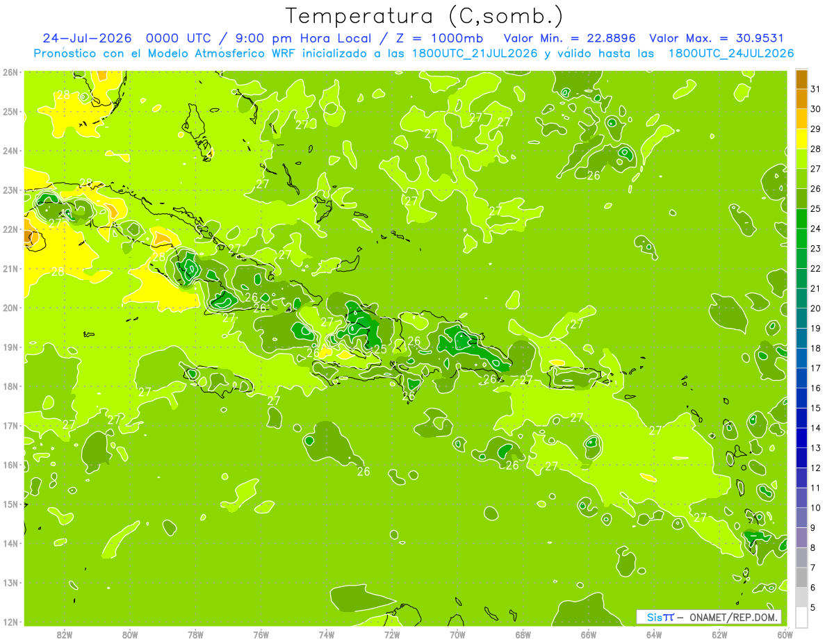Click the '22N' latitude axis label
This screenshot has width=834, height=644.
(10, 229)
